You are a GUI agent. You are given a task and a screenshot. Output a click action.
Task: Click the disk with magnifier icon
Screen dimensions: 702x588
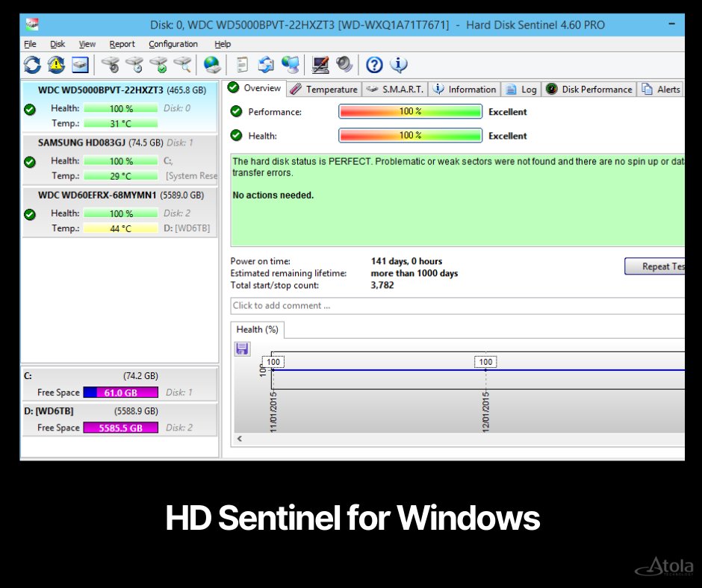point(183,65)
